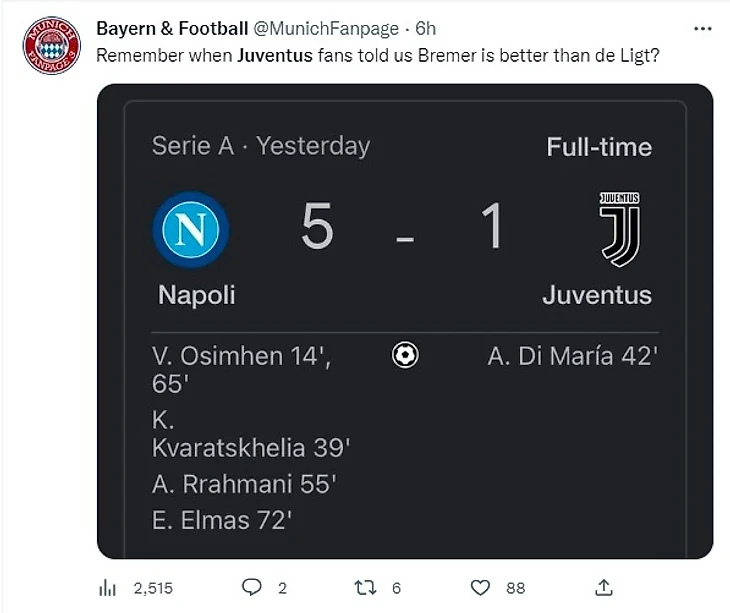730x613 pixels.
Task: Click the Bayern & Football display name
Action: pos(171,29)
